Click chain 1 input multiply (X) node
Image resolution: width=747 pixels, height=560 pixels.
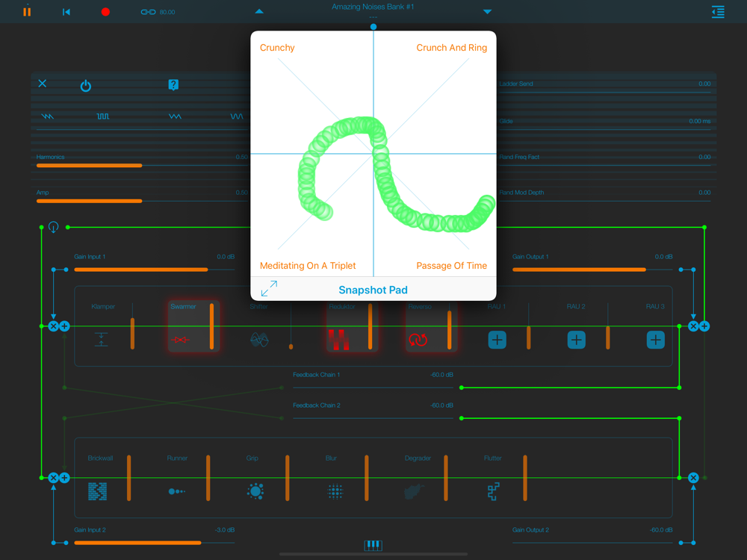[53, 326]
